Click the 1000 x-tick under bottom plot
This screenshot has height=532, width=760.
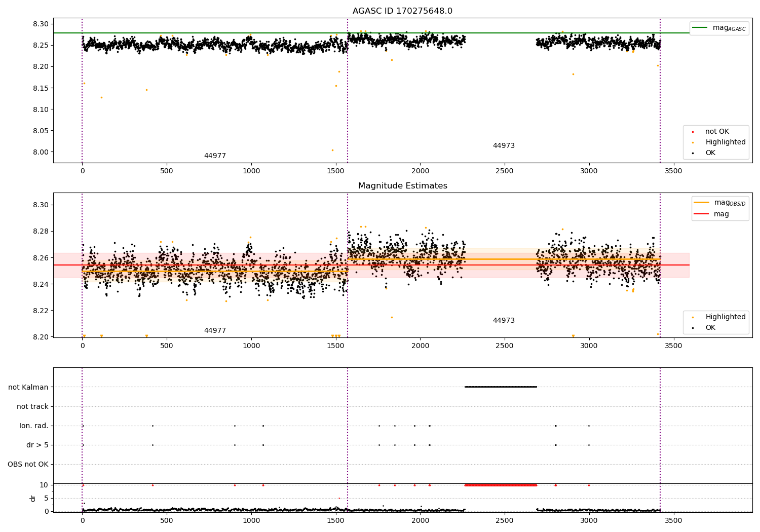pyautogui.click(x=251, y=520)
